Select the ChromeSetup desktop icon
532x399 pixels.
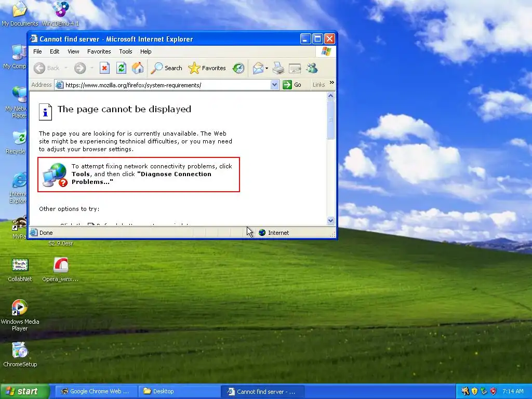point(20,355)
